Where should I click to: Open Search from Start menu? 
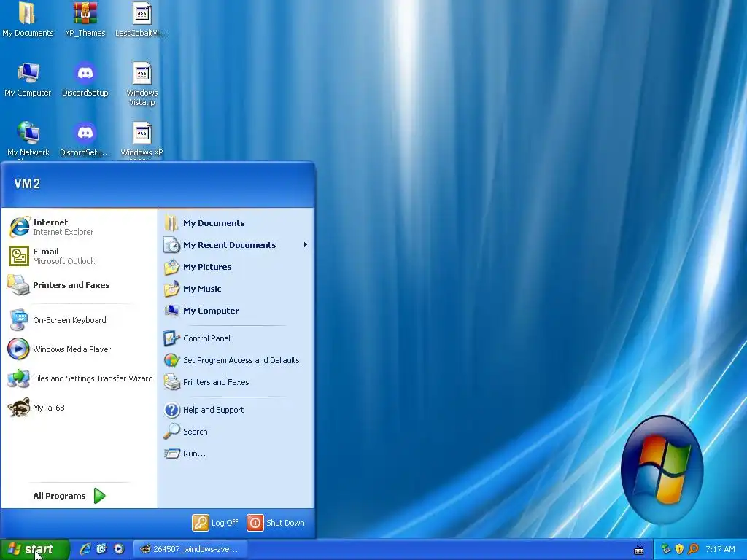tap(236, 432)
